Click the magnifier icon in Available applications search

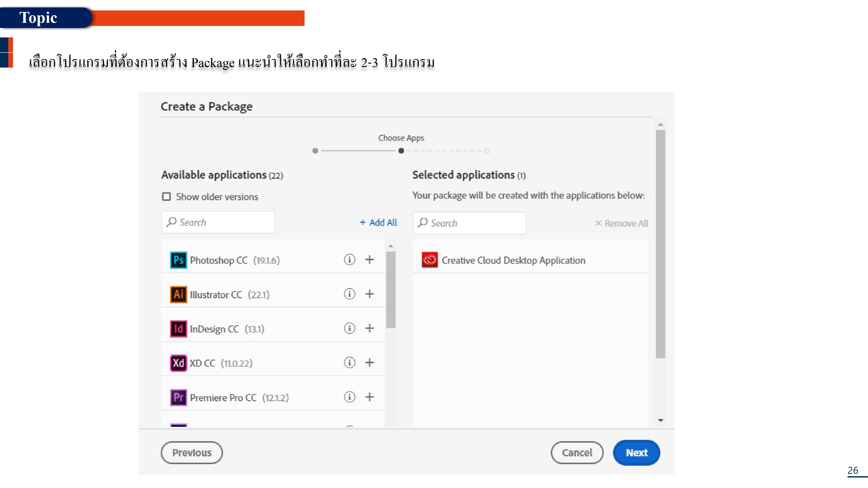172,222
